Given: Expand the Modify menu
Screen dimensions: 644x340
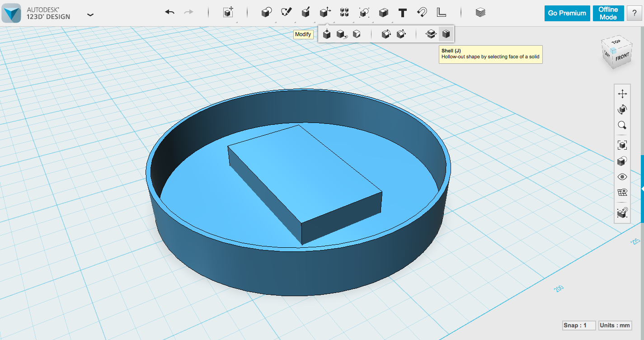Looking at the screenshot, I should 325,13.
